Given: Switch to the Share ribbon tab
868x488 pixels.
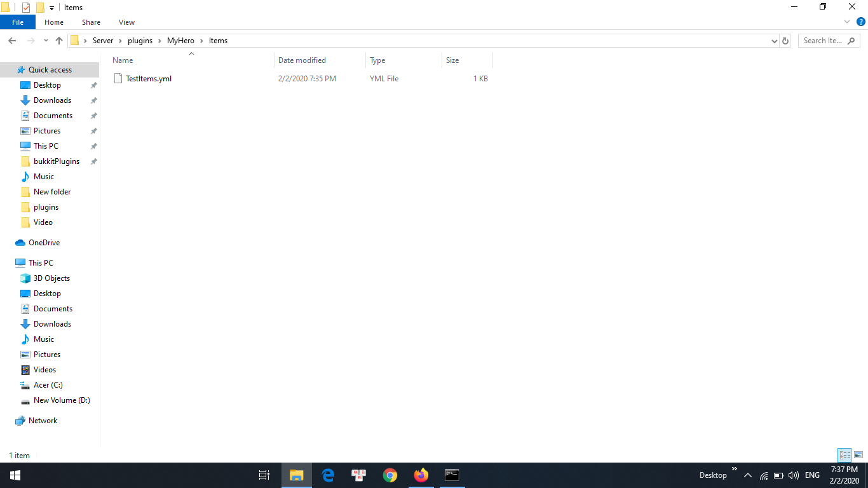Looking at the screenshot, I should (91, 22).
